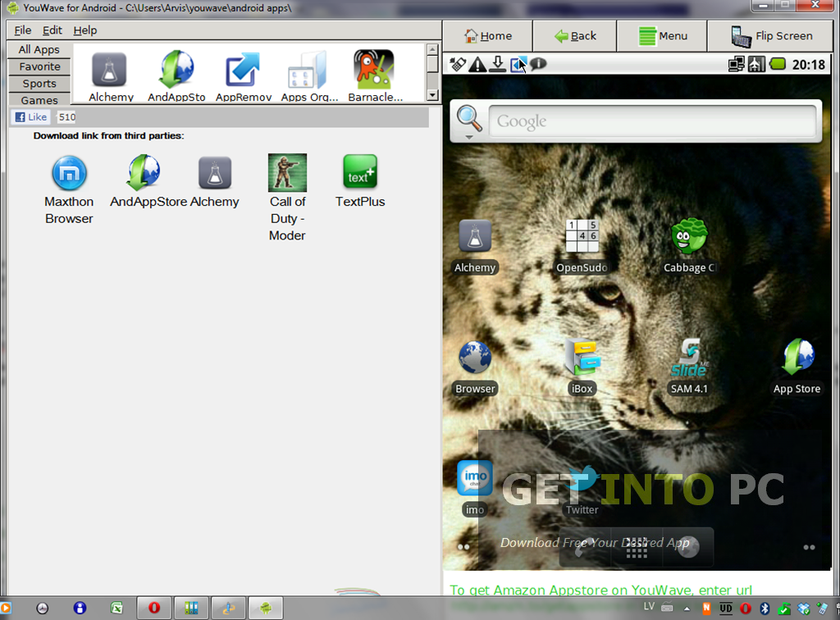Open the SAM 4.1 Slide app
The height and width of the screenshot is (620, 840).
(x=689, y=368)
